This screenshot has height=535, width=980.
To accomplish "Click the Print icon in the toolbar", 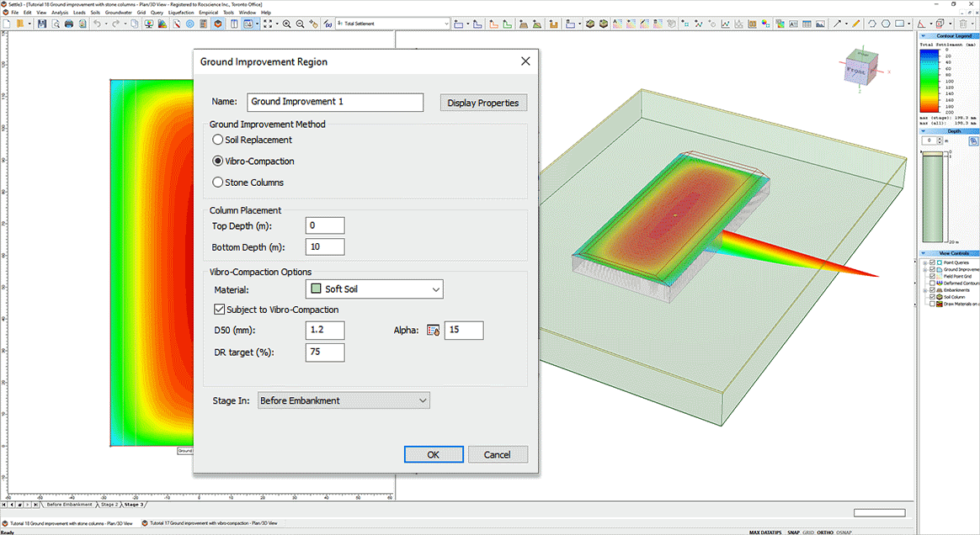I will [x=69, y=24].
